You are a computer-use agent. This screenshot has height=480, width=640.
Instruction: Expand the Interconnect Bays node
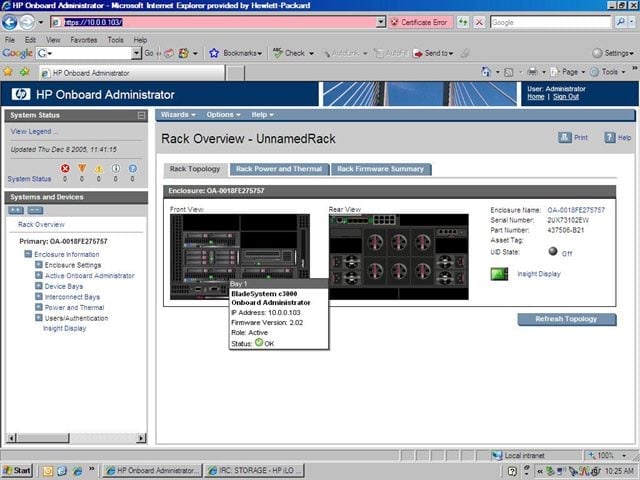(39, 296)
